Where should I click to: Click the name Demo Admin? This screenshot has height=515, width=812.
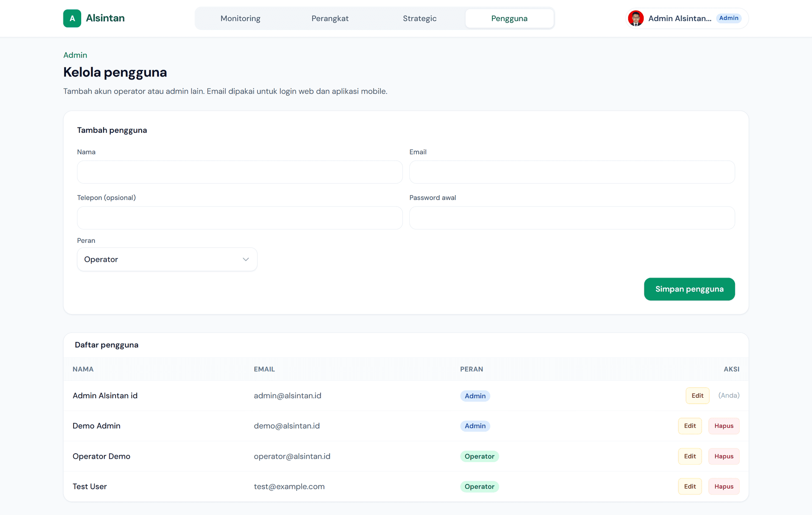pos(96,426)
